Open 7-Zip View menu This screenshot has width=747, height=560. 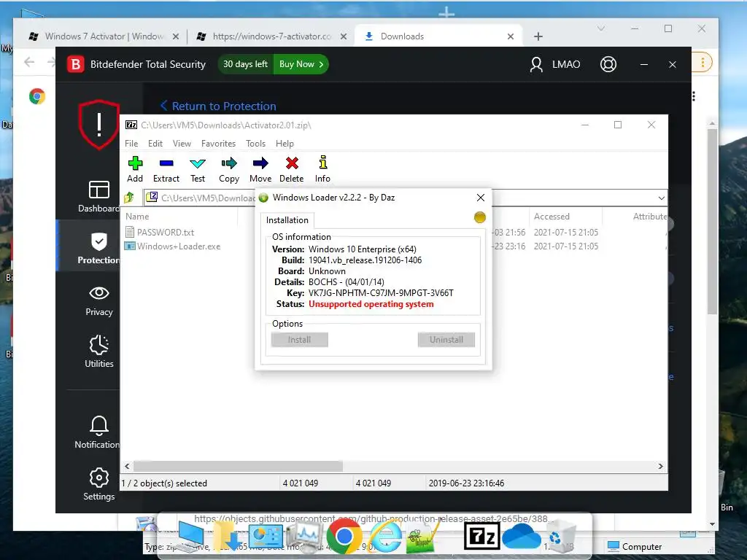pyautogui.click(x=182, y=144)
